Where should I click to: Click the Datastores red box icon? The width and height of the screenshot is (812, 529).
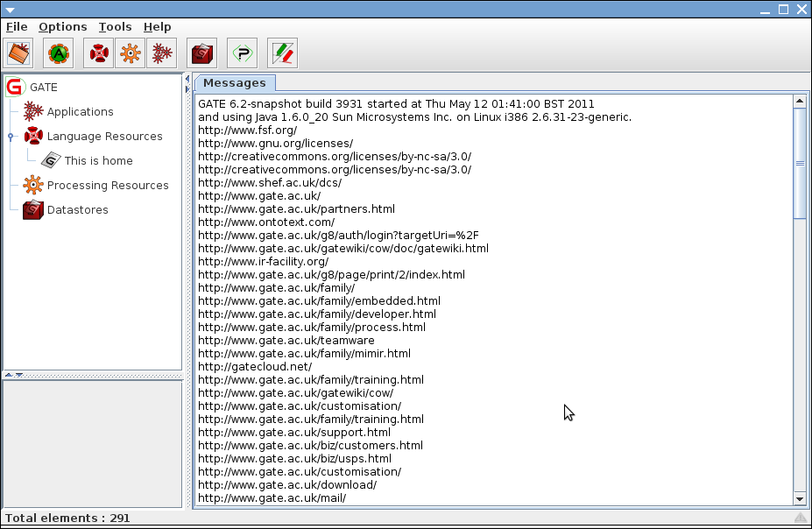33,209
